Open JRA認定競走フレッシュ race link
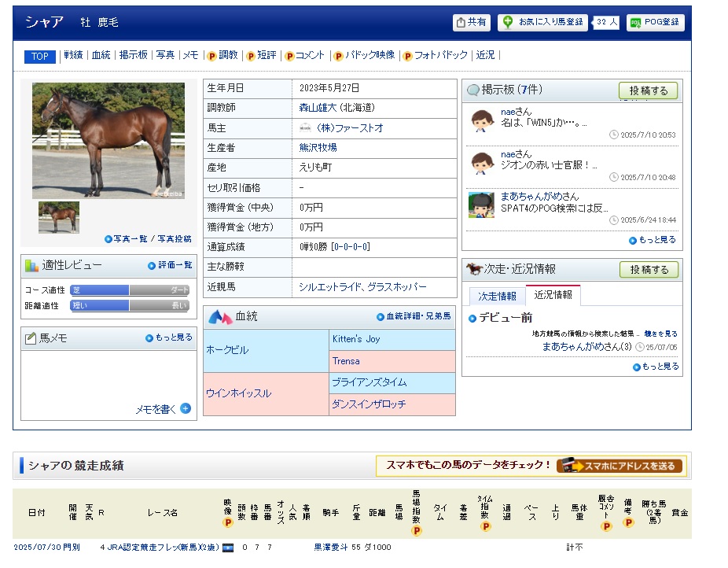 (x=163, y=547)
